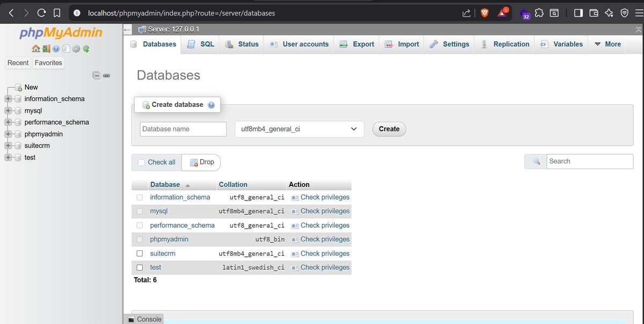This screenshot has height=324, width=644.
Task: Click the Recent tables button
Action: [x=18, y=63]
